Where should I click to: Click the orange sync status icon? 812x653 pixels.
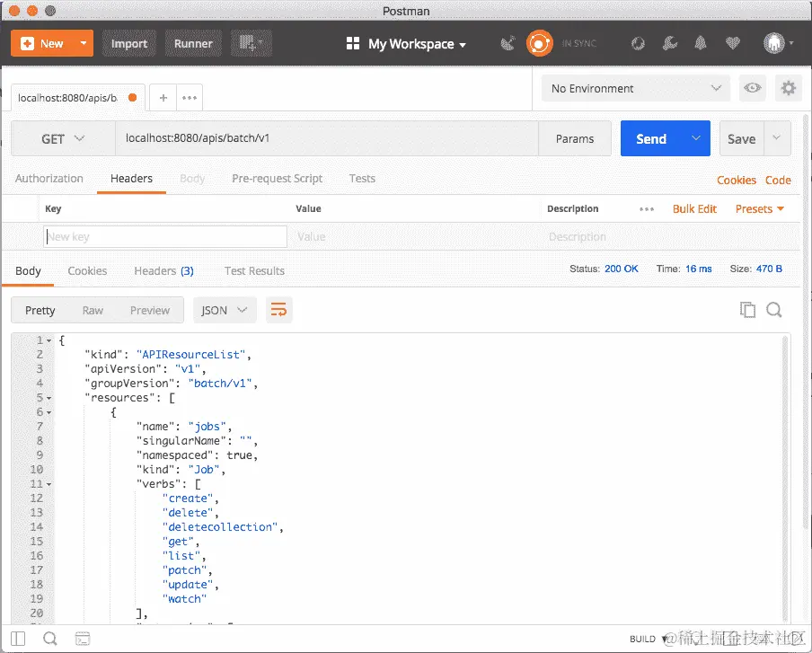point(539,43)
